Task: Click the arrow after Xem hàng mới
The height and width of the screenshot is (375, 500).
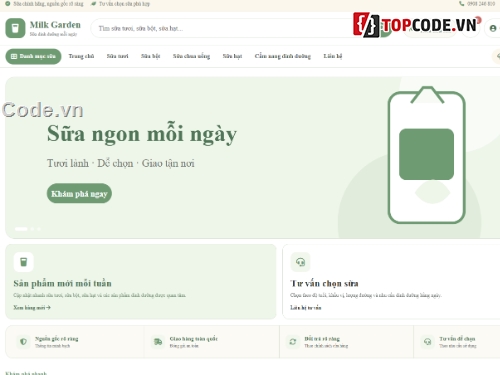Action: coord(48,307)
